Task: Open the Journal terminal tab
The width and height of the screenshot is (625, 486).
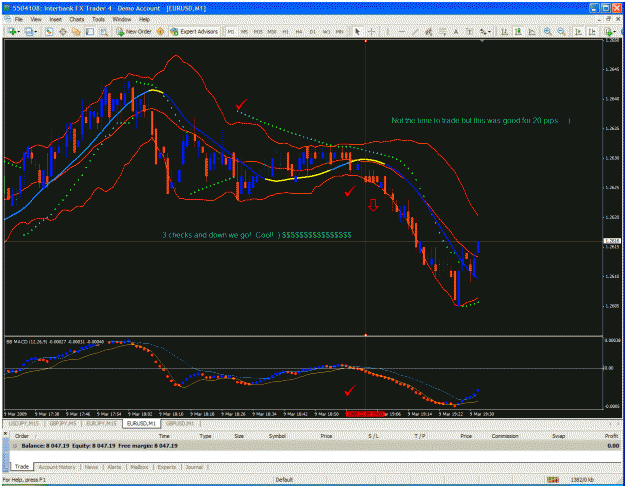Action: pos(194,467)
